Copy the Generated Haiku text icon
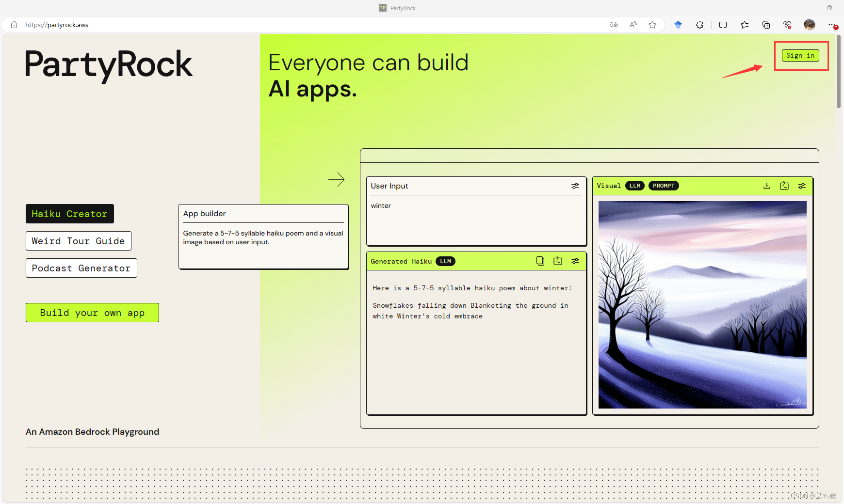 pyautogui.click(x=540, y=261)
